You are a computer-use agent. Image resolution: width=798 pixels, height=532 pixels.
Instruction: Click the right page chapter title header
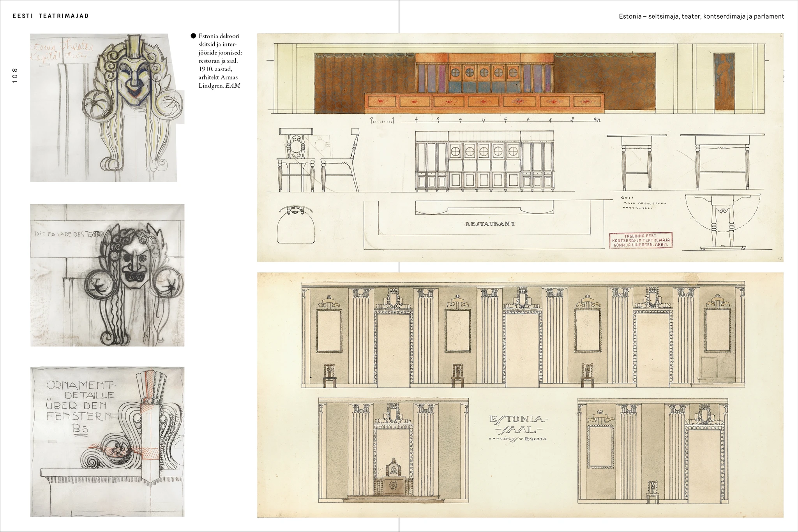click(x=701, y=16)
